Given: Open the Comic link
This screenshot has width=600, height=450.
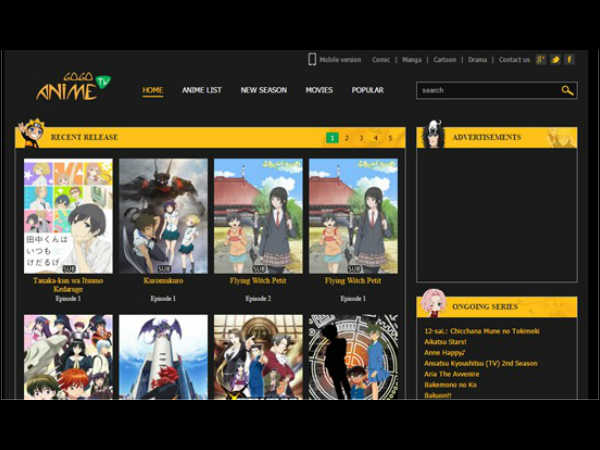Looking at the screenshot, I should coord(381,60).
